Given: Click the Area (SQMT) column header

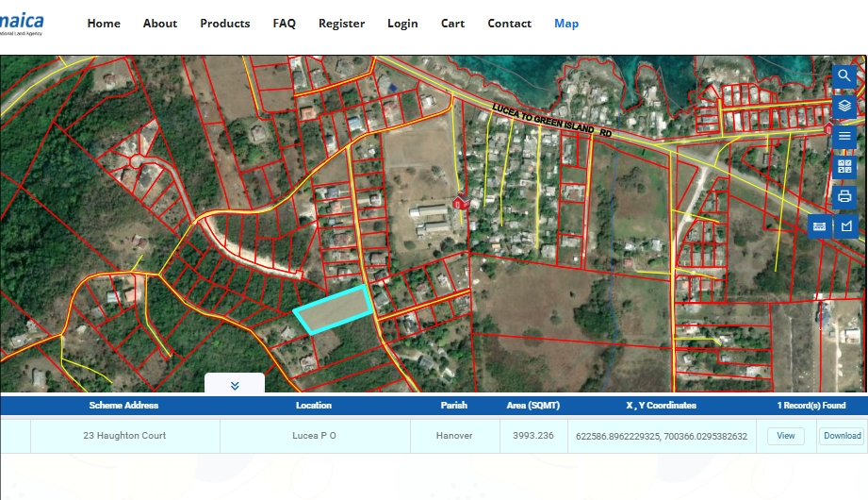Looking at the screenshot, I should coord(532,406).
